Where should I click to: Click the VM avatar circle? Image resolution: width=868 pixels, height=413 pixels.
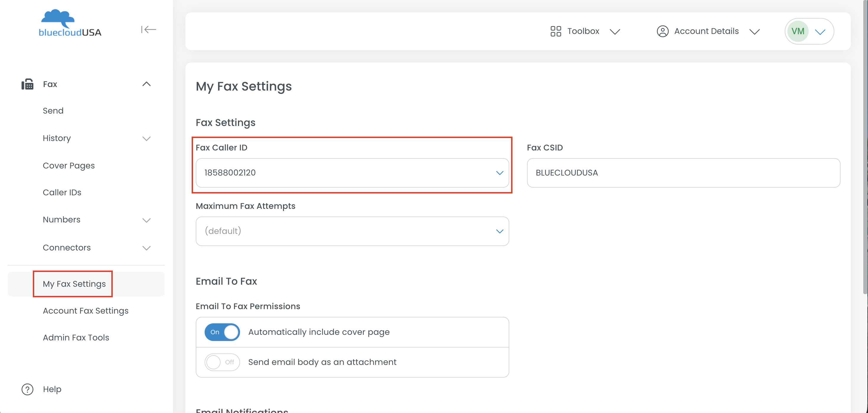pyautogui.click(x=797, y=31)
